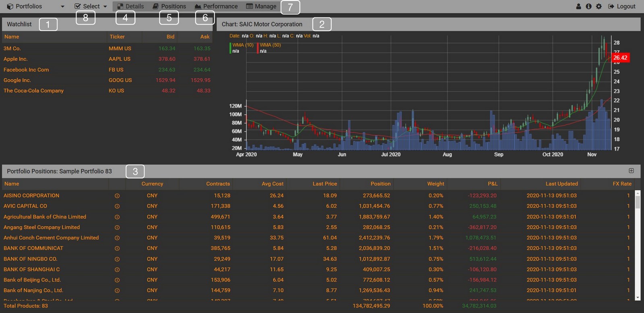Show info for Angang Steel Company row
Viewport: 644px width, 313px height.
pyautogui.click(x=117, y=228)
